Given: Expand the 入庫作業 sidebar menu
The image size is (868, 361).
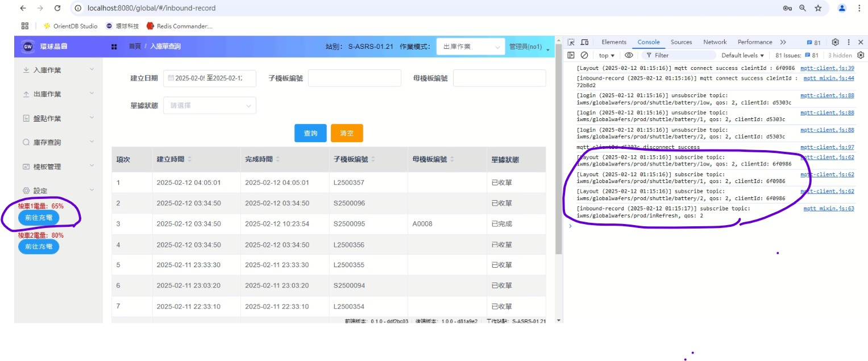Looking at the screenshot, I should point(58,70).
